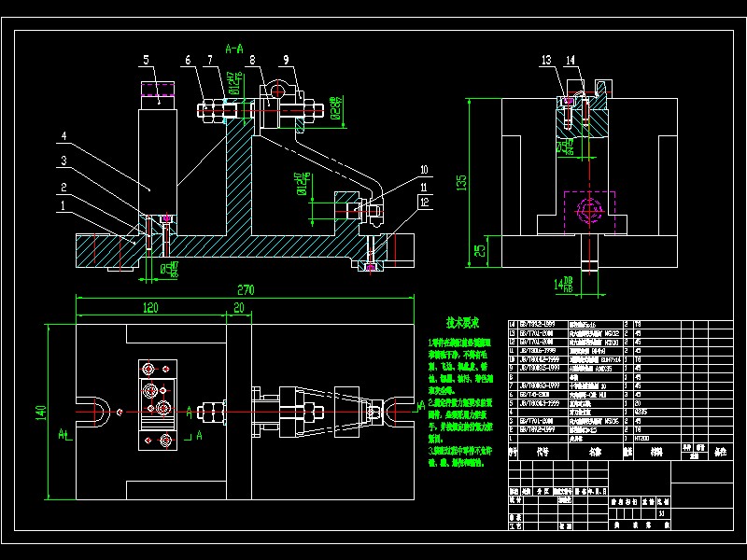Image resolution: width=747 pixels, height=560 pixels.
Task: Select part callout number 11
Action: pos(424,188)
